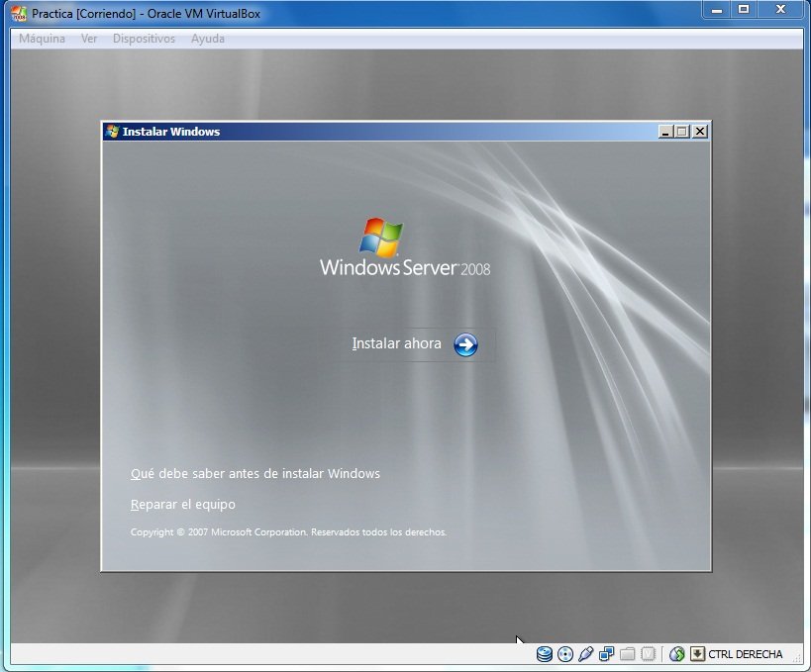Viewport: 811px width, 672px height.
Task: Click the keyboard capture arrow icon
Action: (697, 654)
